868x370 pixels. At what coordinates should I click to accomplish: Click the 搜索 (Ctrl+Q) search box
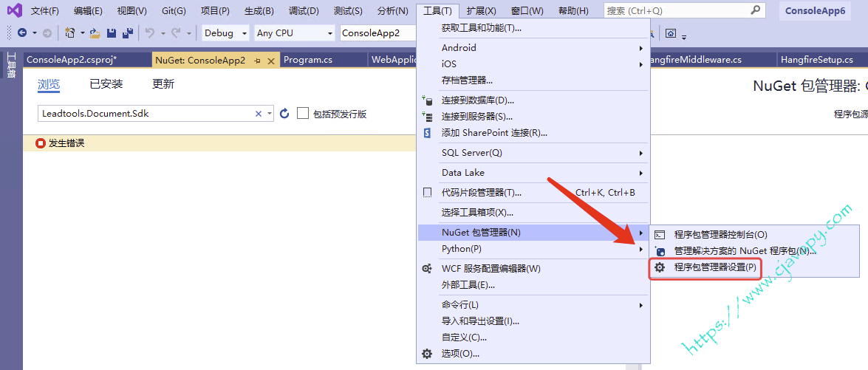[684, 10]
